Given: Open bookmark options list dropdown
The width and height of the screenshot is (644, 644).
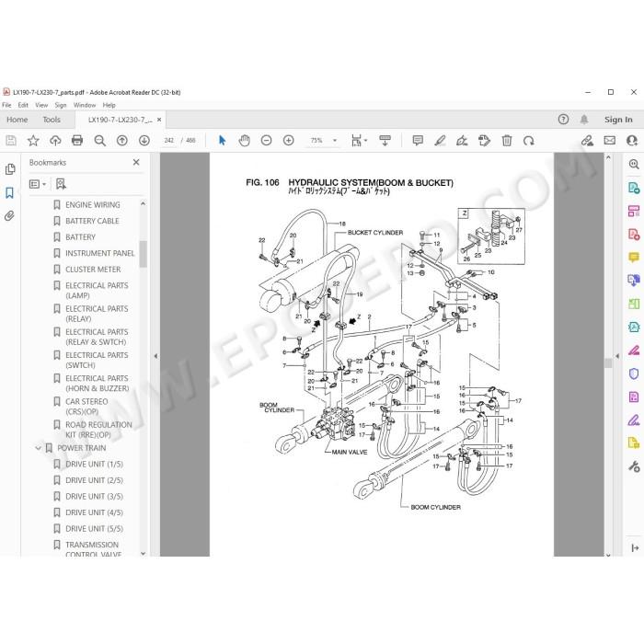Looking at the screenshot, I should [x=38, y=184].
